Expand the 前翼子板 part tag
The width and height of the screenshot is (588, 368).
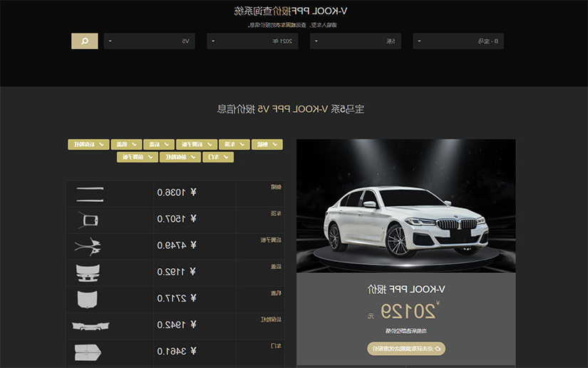coord(138,157)
